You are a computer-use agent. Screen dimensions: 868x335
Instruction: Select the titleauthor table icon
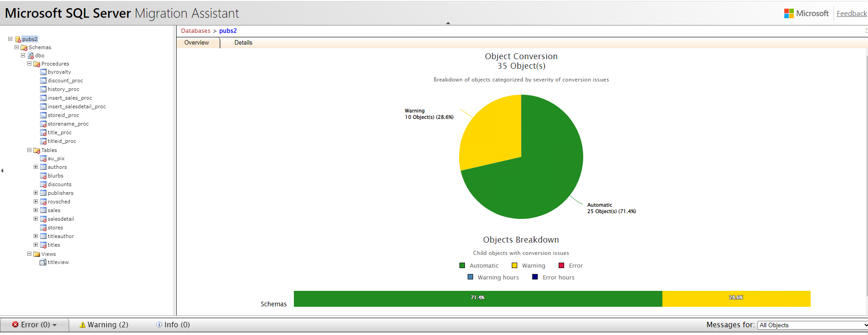pyautogui.click(x=43, y=236)
